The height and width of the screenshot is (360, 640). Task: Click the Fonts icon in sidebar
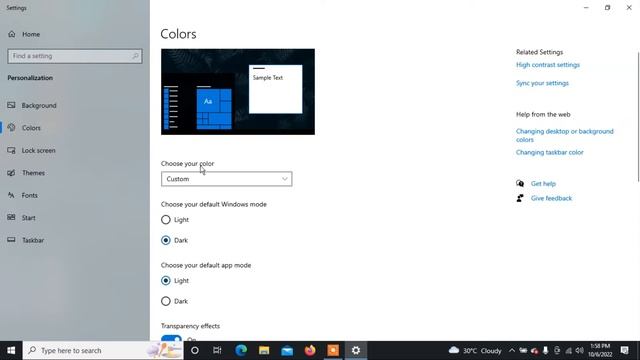[x=11, y=195]
